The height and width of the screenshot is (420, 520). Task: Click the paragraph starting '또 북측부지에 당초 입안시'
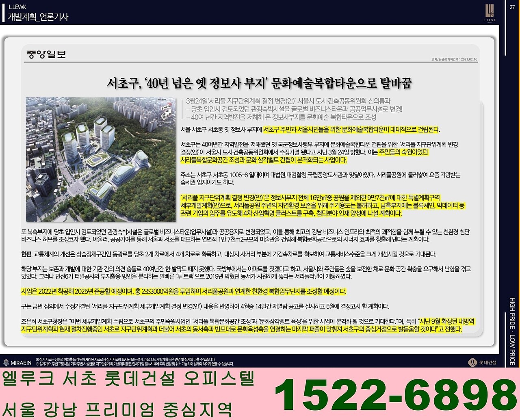[245, 236]
